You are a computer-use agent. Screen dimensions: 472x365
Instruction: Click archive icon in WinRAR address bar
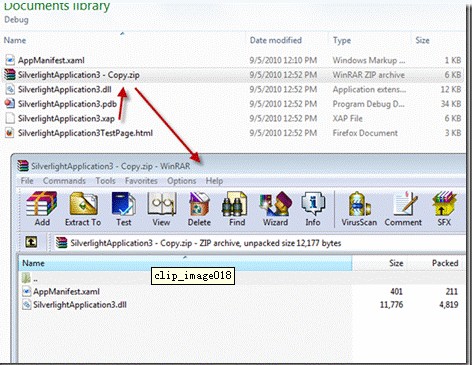coord(62,243)
